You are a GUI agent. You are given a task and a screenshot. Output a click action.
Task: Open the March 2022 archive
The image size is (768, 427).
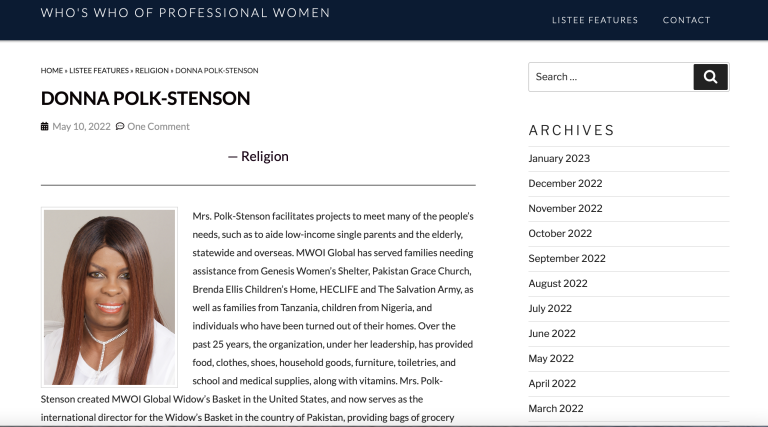tap(556, 408)
